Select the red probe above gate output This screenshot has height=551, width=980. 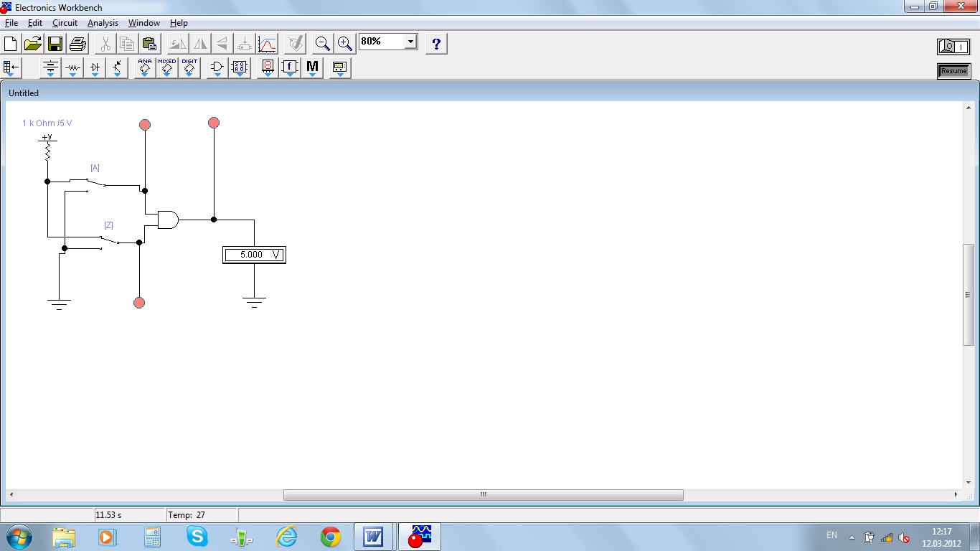214,123
